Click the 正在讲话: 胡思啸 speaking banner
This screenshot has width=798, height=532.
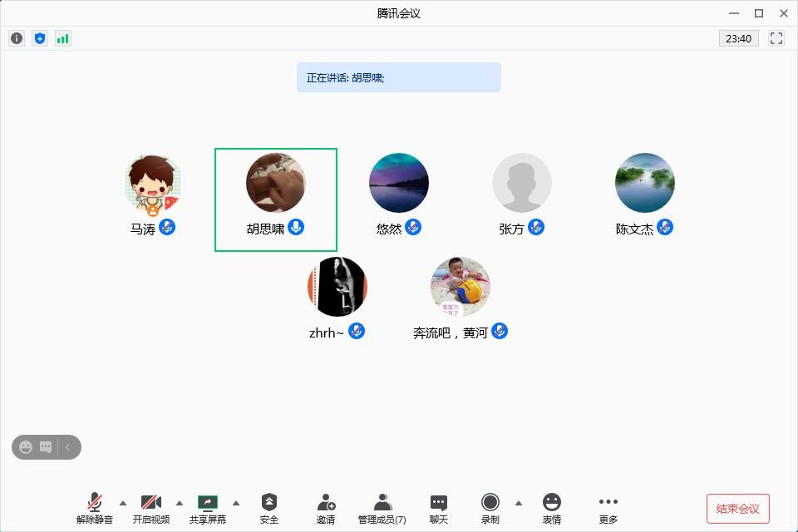pyautogui.click(x=399, y=77)
